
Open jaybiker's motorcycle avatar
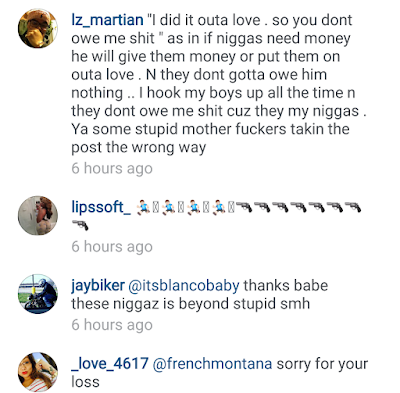point(38,294)
